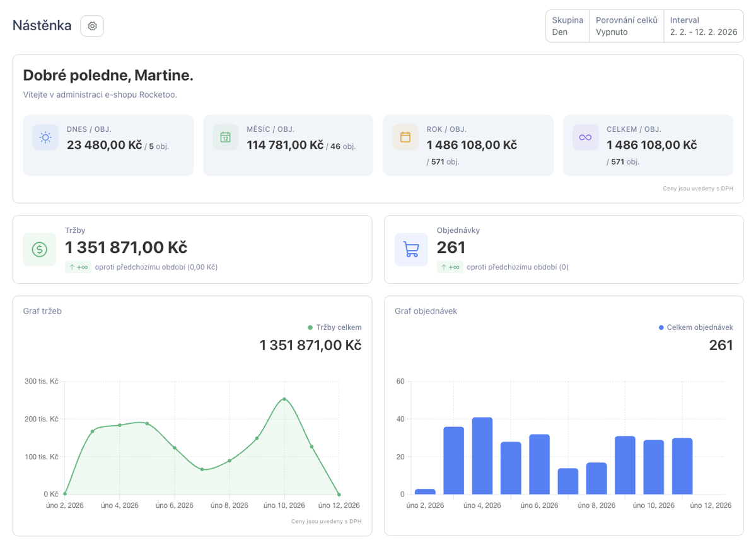Screen dimensions: 756x545
Task: Click the peak point on the revenue graph
Action: [284, 399]
